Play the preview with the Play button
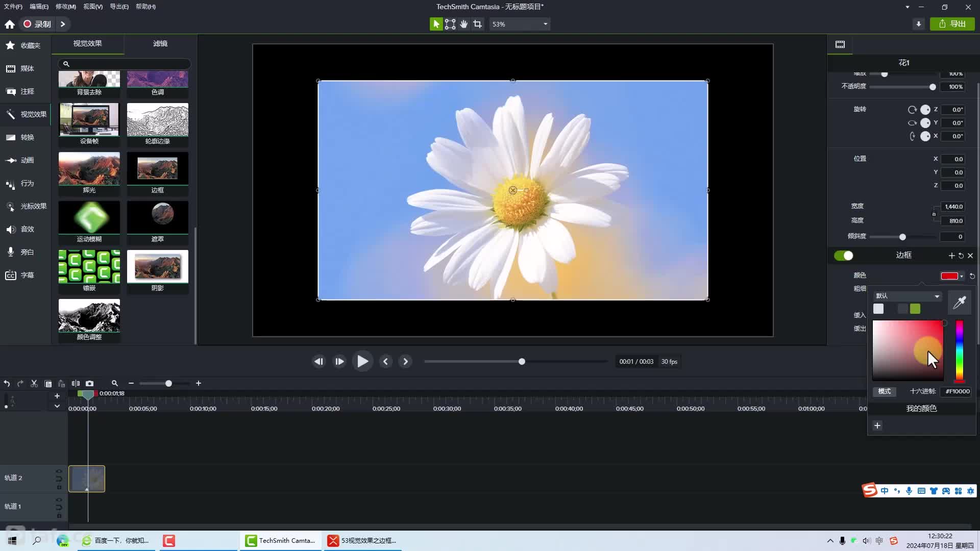The height and width of the screenshot is (551, 980). [x=362, y=362]
